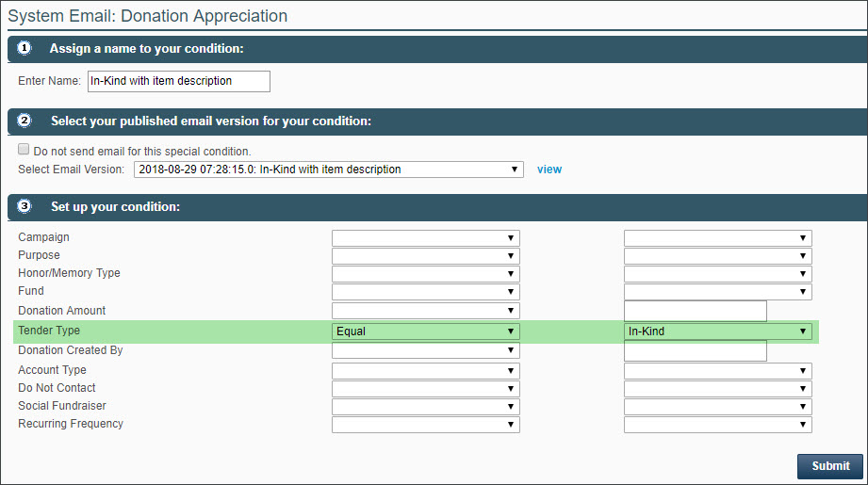Click the 'Campaign' label
The image size is (868, 485).
tap(43, 237)
